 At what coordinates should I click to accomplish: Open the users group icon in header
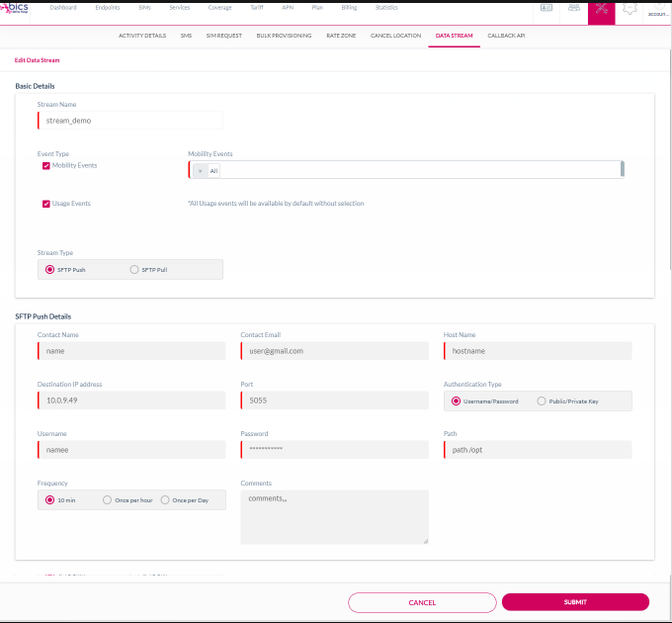pos(574,7)
